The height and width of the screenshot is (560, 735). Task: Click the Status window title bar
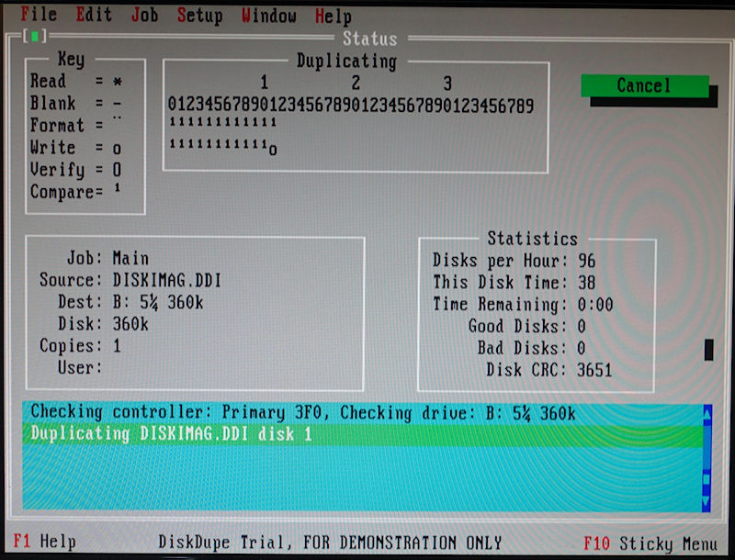pyautogui.click(x=369, y=39)
